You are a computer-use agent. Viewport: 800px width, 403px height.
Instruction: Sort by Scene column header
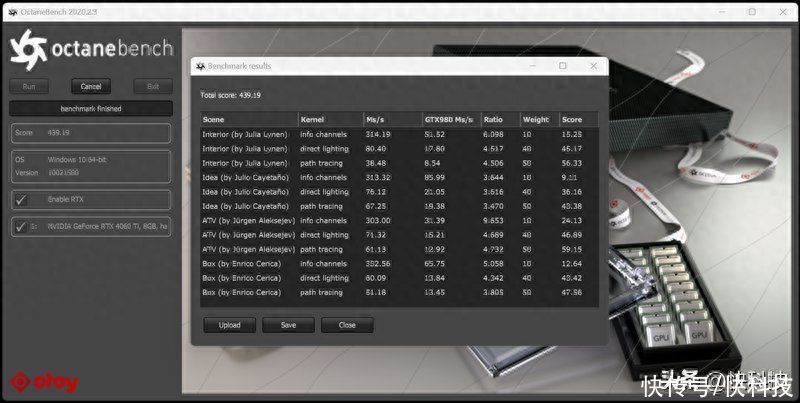pyautogui.click(x=249, y=119)
